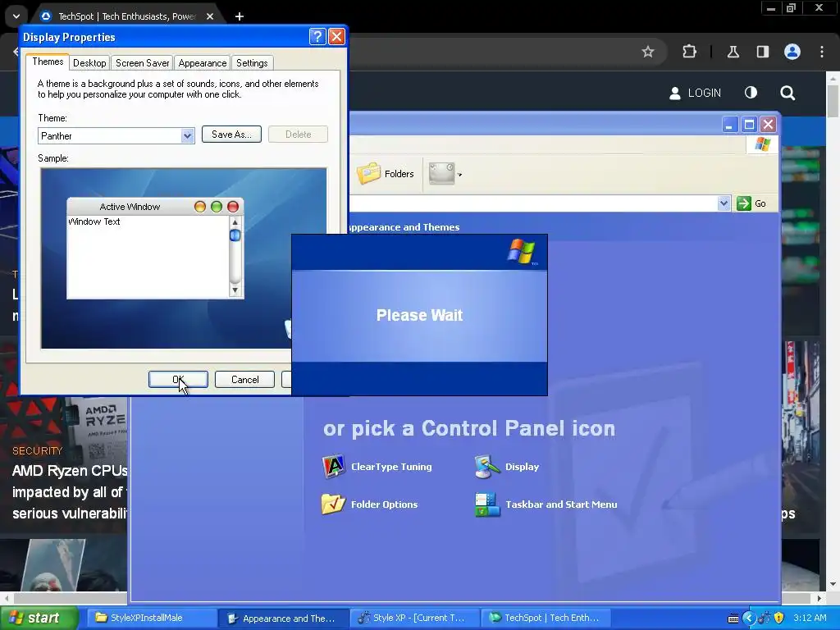840x630 pixels.
Task: Open the Desktop tab in Display Properties
Action: 89,63
